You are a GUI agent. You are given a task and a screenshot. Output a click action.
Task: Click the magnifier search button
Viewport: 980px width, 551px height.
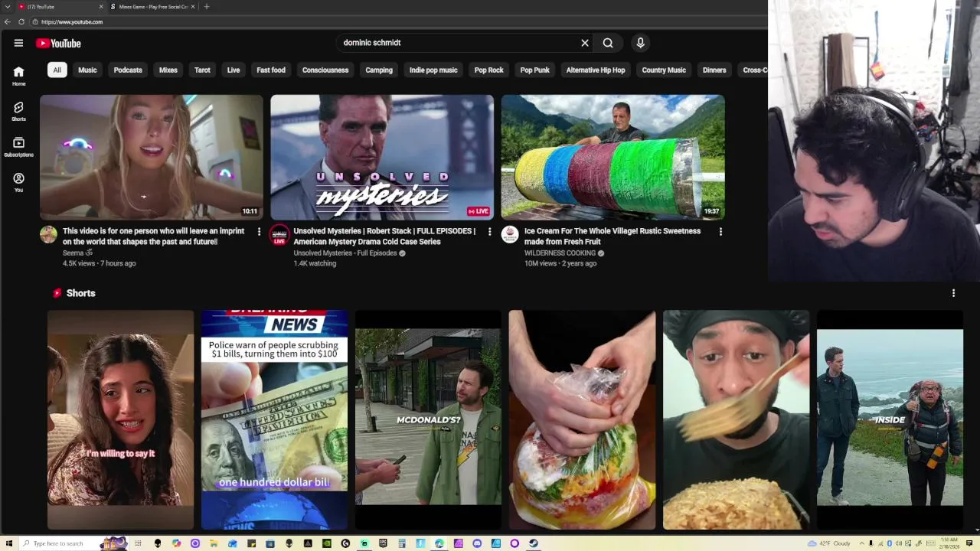click(x=608, y=43)
